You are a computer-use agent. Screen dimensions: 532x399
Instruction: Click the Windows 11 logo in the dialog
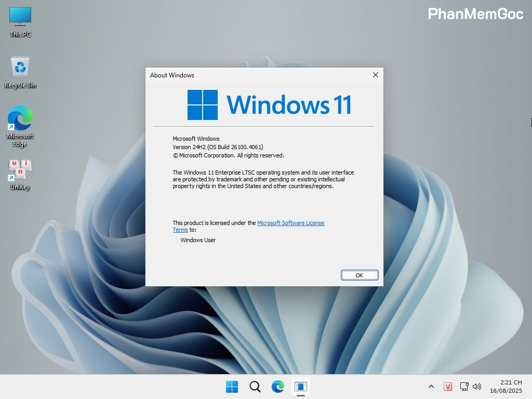coord(203,104)
